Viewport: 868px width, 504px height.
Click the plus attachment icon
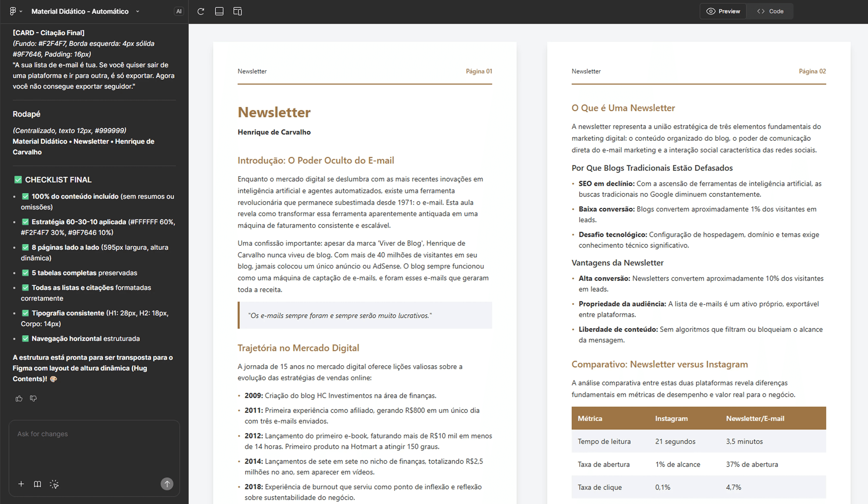[x=21, y=484]
